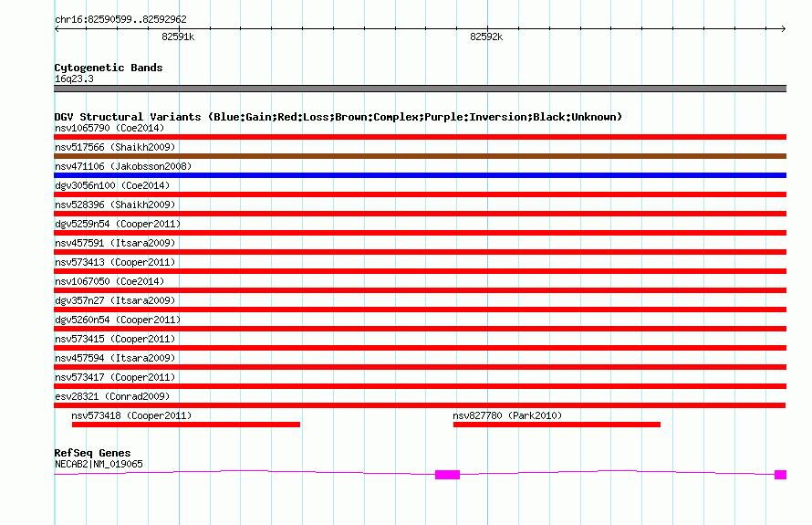Select the nsv517566 (Shaikh2009) brown complex bar
This screenshot has width=812, height=525.
pyautogui.click(x=420, y=156)
